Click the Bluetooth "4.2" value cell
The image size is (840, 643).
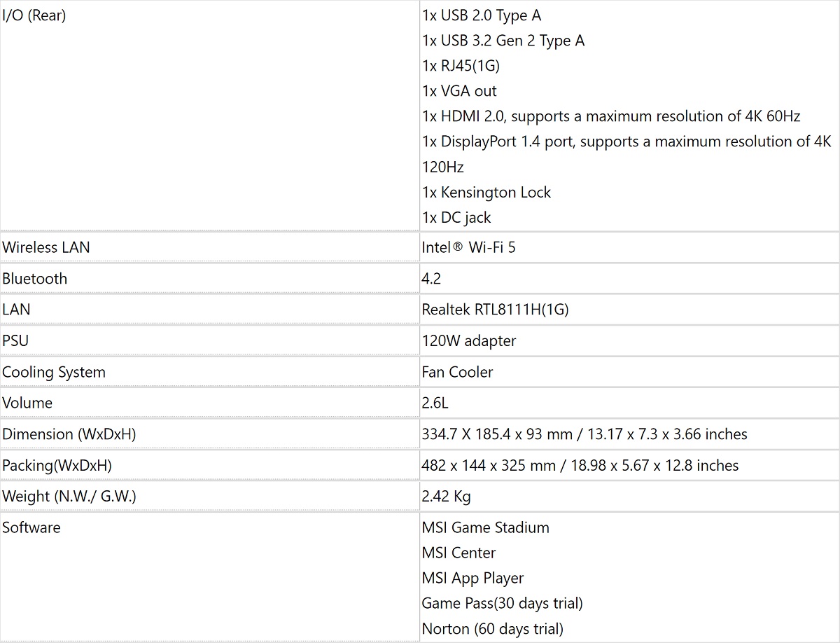pyautogui.click(x=431, y=279)
